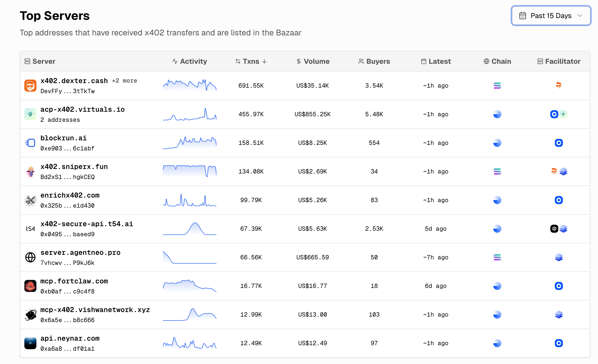Click the enrichx402.com crossed-tools icon
Screen dimensions: 598x364
coord(30,200)
